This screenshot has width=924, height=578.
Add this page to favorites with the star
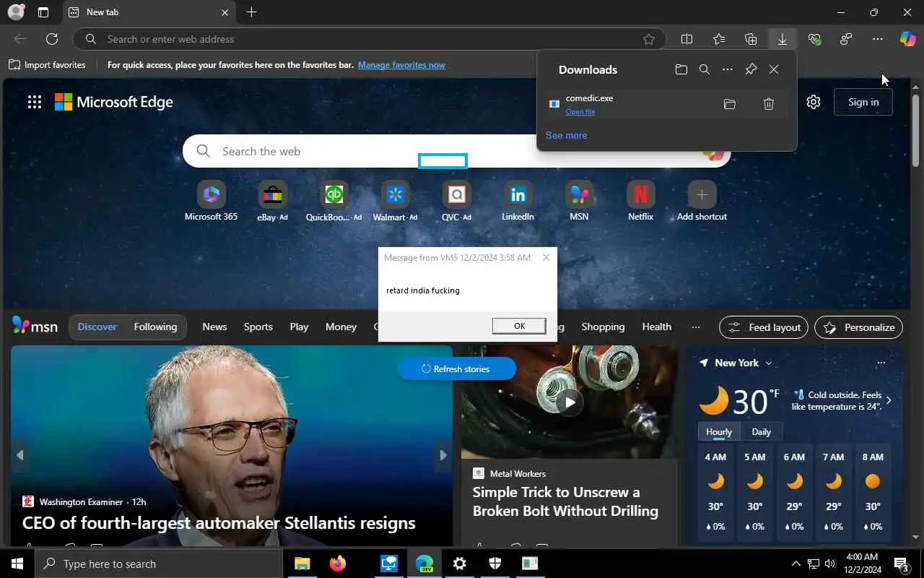[x=649, y=39]
